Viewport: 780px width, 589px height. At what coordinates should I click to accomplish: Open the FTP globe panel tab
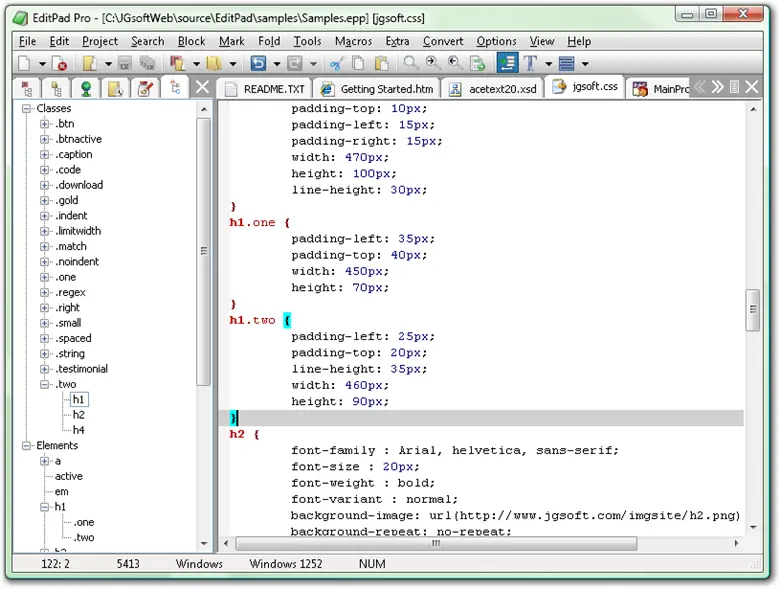(x=86, y=89)
